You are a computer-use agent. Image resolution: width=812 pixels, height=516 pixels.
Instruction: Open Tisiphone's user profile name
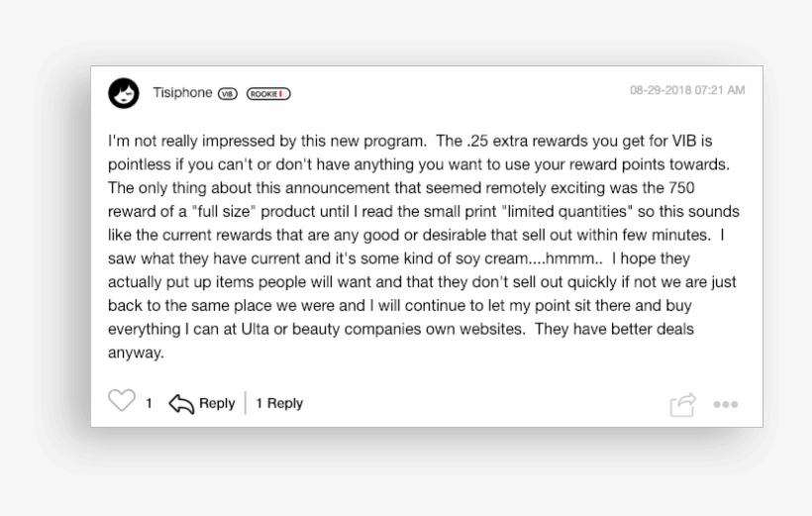tap(182, 93)
